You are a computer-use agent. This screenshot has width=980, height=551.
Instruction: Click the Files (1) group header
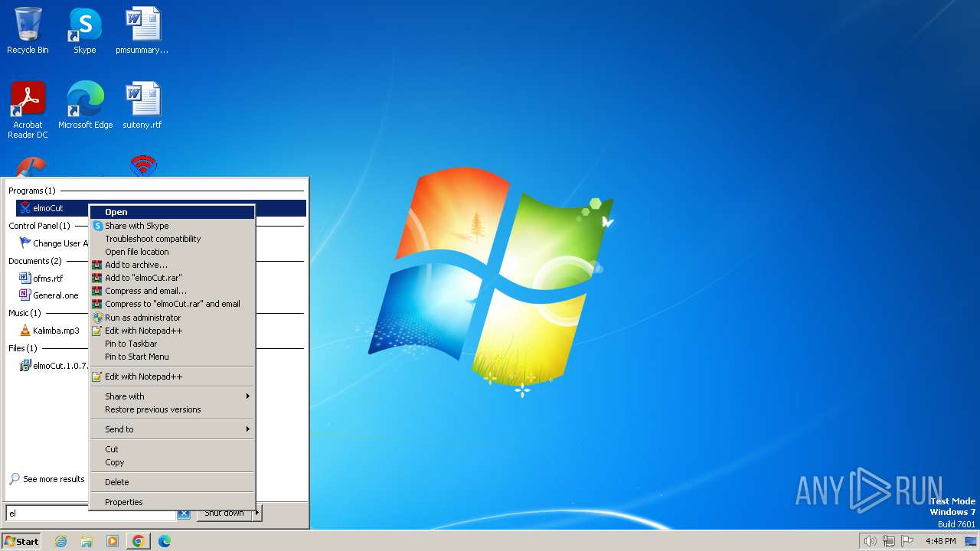pyautogui.click(x=23, y=348)
